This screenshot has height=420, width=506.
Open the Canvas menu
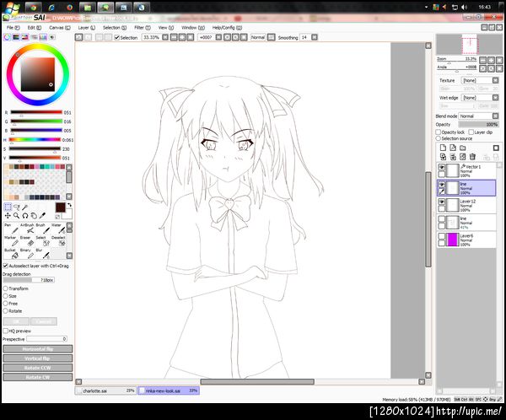[60, 28]
